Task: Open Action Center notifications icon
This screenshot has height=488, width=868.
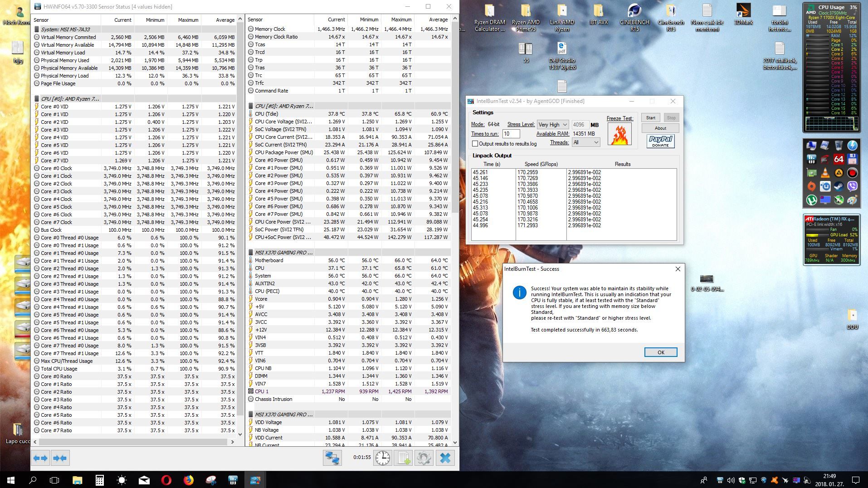Action: [855, 480]
